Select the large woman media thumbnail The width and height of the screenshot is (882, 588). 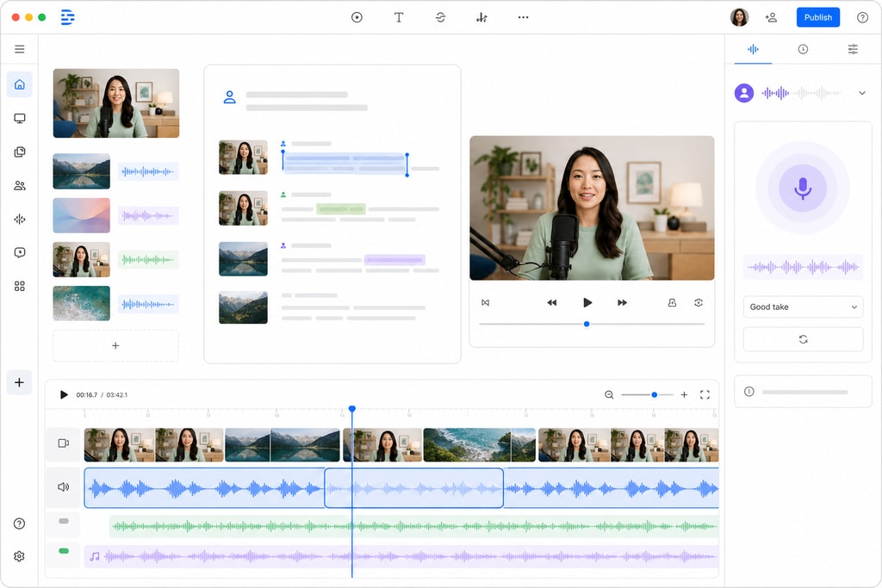point(116,103)
